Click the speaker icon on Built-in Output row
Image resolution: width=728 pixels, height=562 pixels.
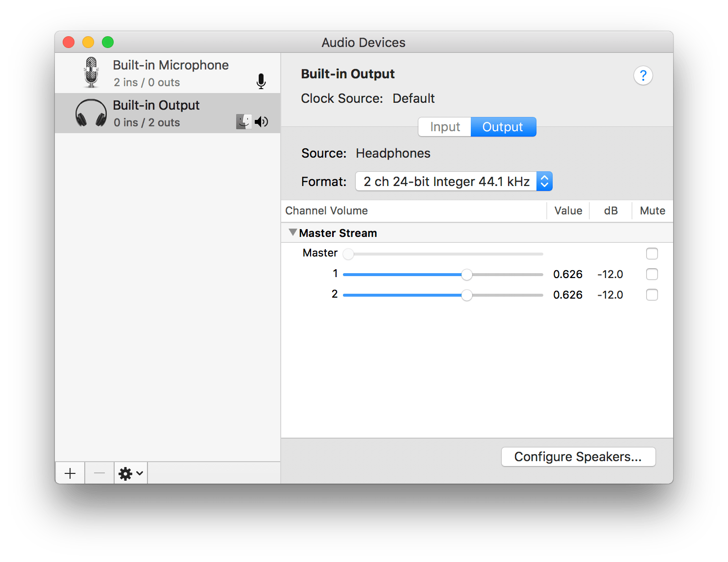(262, 121)
